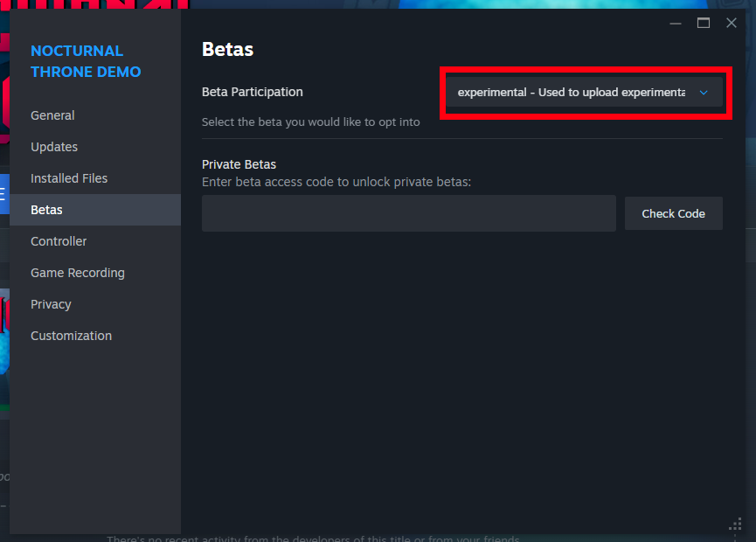Image resolution: width=756 pixels, height=542 pixels.
Task: Click the resize grip in window corner
Action: pos(735,525)
